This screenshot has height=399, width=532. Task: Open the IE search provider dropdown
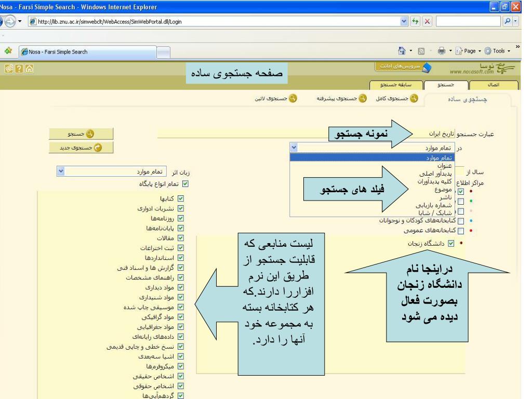pos(516,21)
